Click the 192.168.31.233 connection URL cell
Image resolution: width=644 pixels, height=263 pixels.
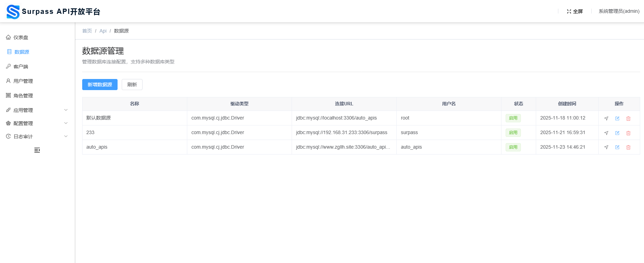click(344, 133)
